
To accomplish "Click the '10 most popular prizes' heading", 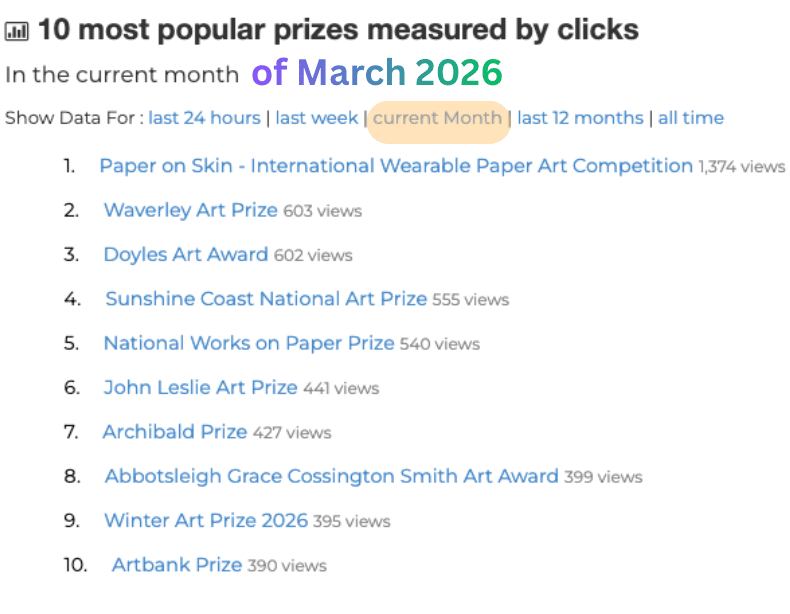I will [338, 30].
